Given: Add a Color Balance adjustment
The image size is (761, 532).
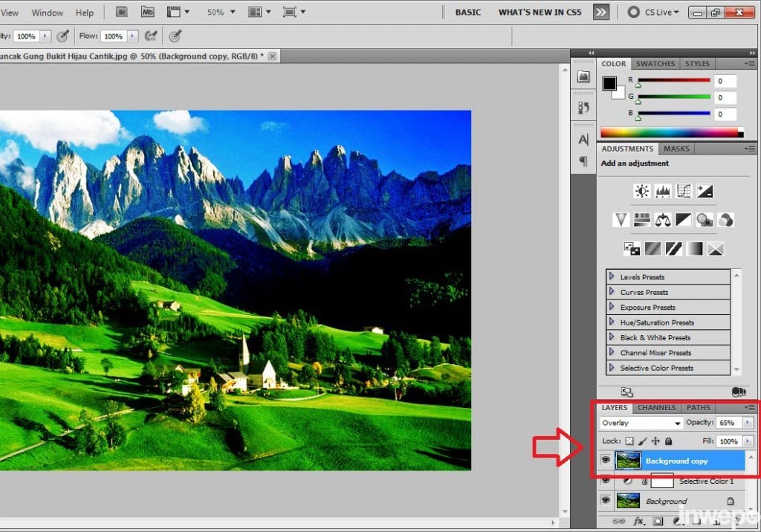Looking at the screenshot, I should tap(663, 219).
